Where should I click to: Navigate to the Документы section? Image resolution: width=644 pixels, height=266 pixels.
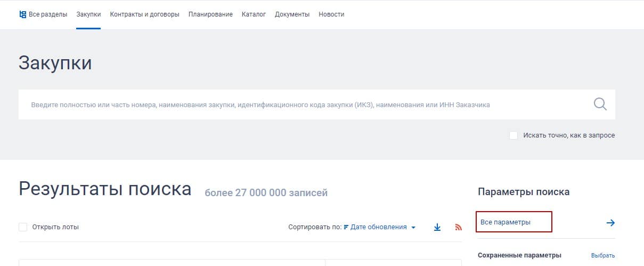pyautogui.click(x=292, y=14)
